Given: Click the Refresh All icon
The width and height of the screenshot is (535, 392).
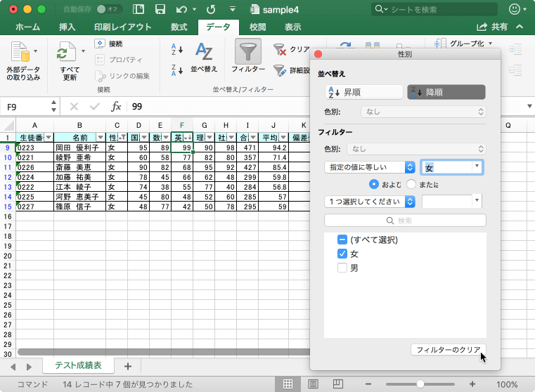Looking at the screenshot, I should [x=66, y=52].
